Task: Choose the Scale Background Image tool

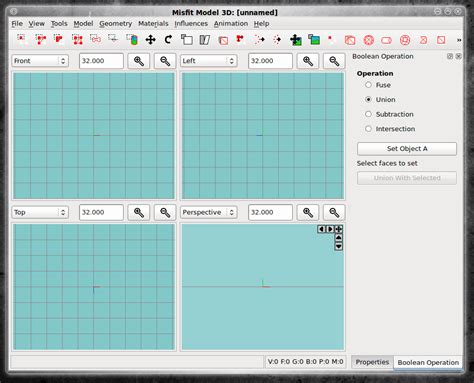Action: coord(314,40)
